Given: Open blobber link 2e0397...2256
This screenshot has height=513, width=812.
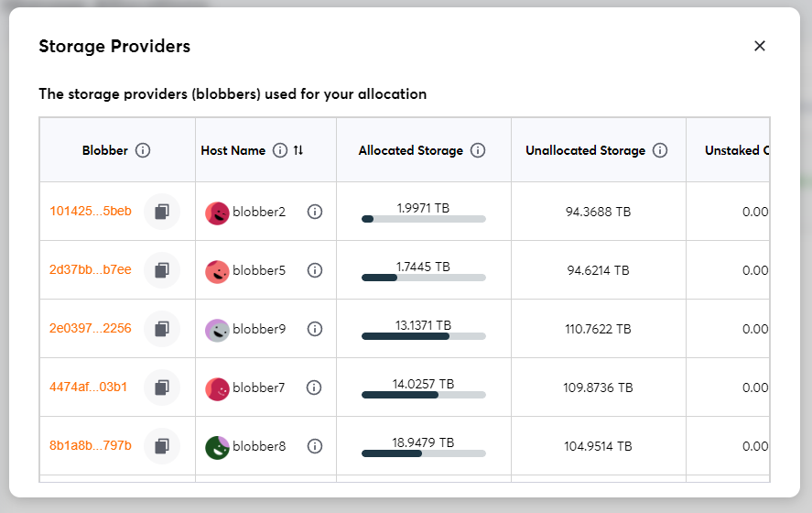Looking at the screenshot, I should tap(91, 329).
